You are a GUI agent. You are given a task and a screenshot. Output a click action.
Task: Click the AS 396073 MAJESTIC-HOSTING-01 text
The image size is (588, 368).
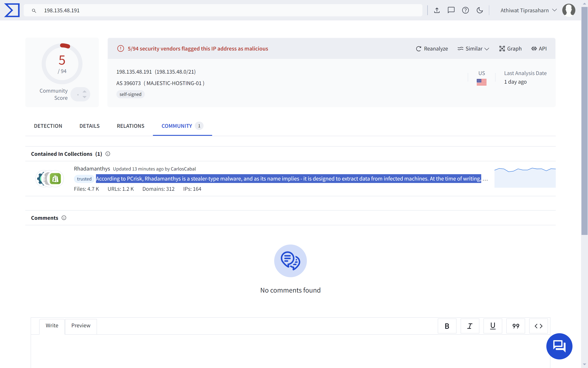160,83
